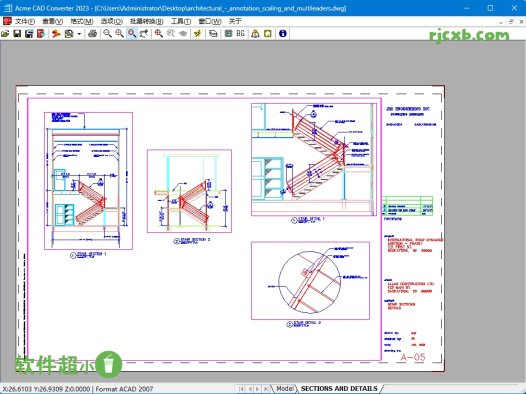
Task: Open the 选项(O) menu
Action: click(112, 21)
